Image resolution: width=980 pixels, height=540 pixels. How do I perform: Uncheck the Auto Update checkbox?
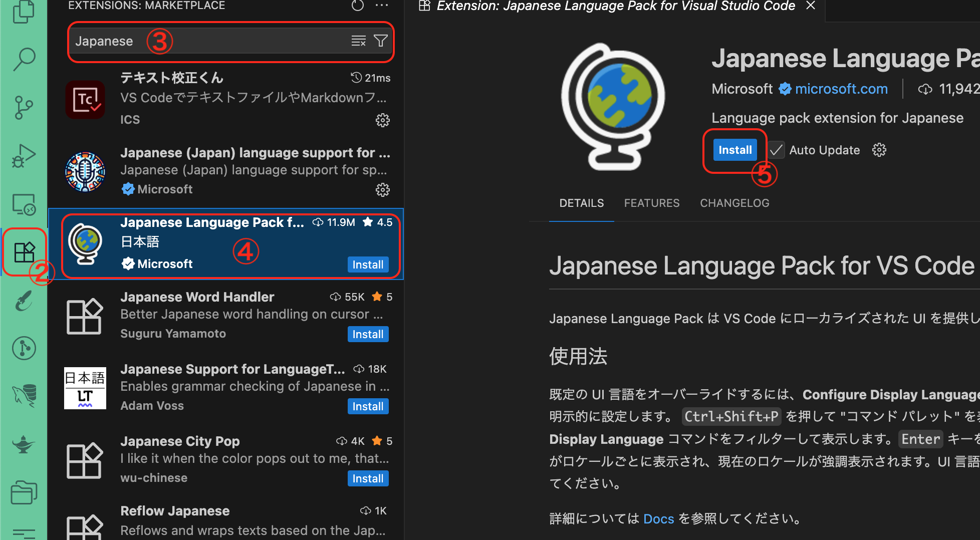(776, 150)
